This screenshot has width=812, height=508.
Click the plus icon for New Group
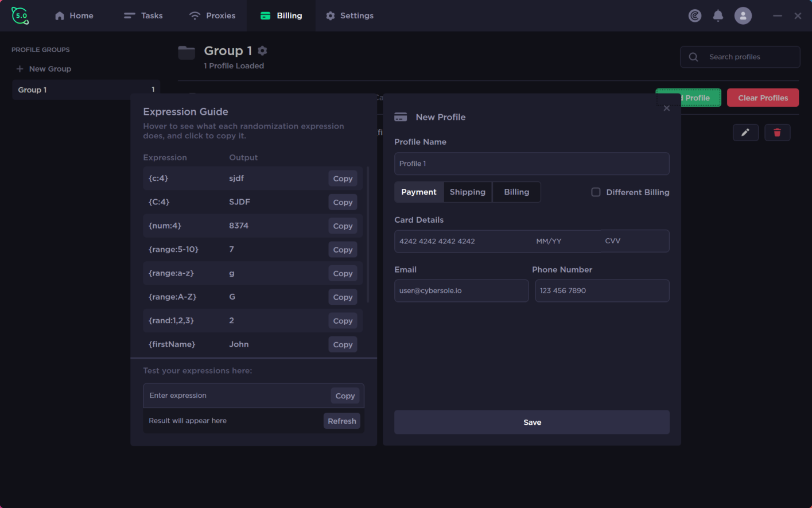coord(20,69)
